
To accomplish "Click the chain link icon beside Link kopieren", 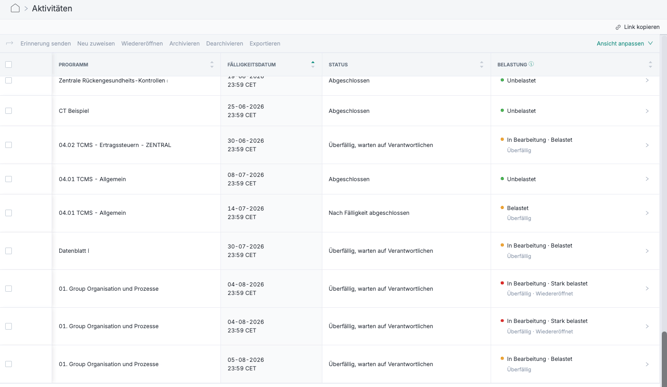I will [x=618, y=27].
